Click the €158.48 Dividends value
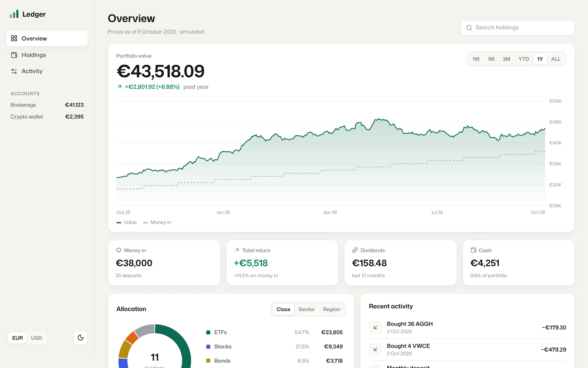The height and width of the screenshot is (368, 588). click(x=369, y=263)
